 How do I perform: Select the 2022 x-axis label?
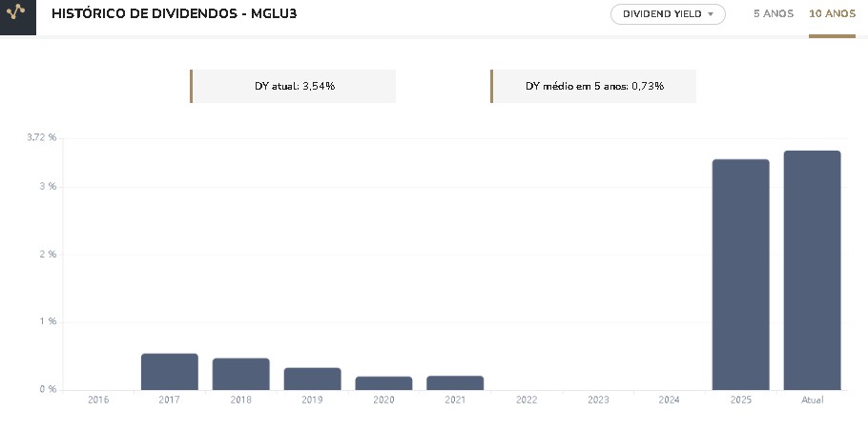(x=527, y=400)
